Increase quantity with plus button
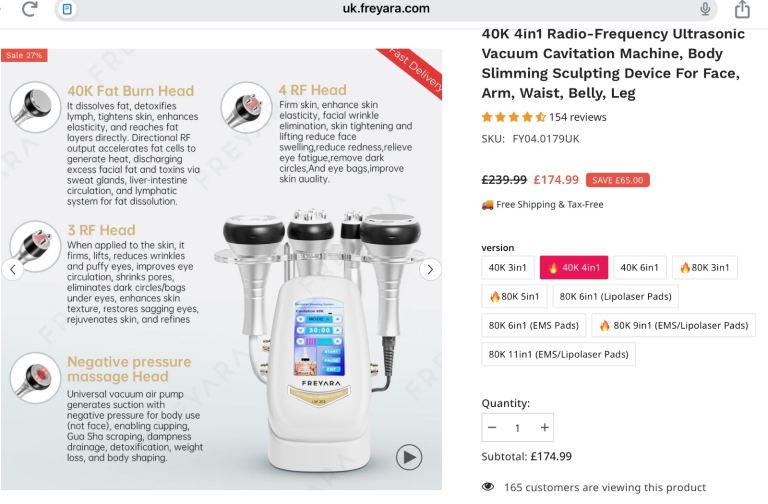This screenshot has width=768, height=504. (x=544, y=427)
